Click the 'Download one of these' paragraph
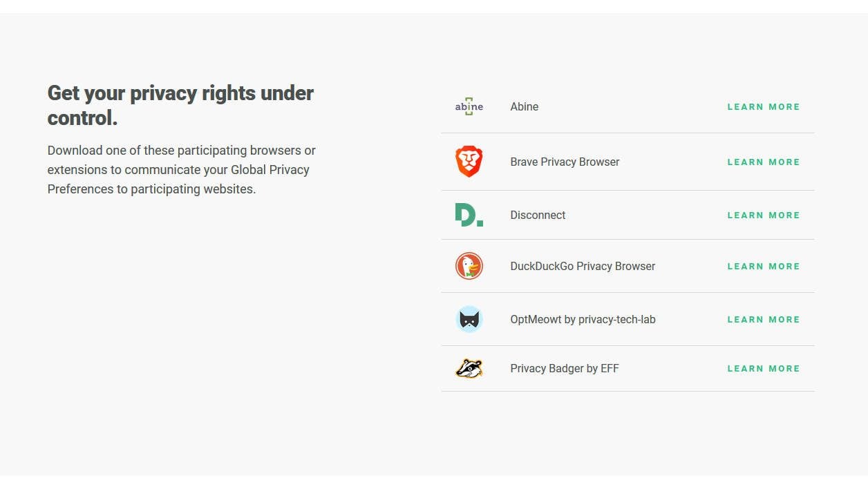 [182, 169]
